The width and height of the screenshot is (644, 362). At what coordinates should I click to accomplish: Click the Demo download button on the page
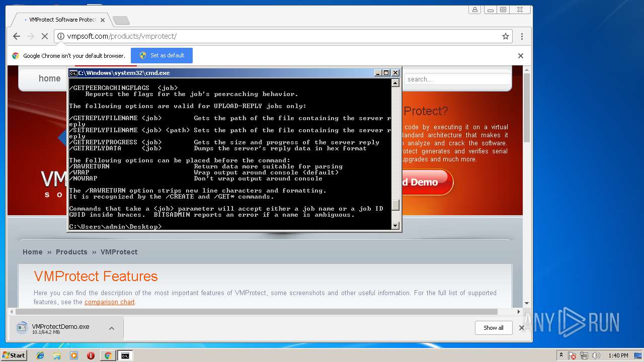point(428,182)
